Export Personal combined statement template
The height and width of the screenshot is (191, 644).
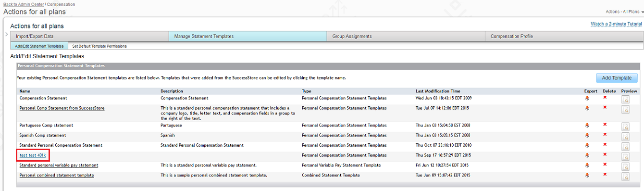(587, 175)
